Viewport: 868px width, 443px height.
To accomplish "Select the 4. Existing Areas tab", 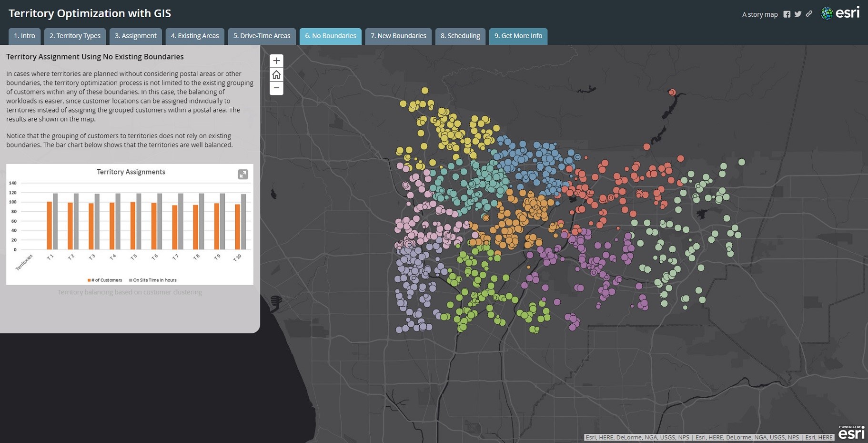I will pyautogui.click(x=195, y=36).
